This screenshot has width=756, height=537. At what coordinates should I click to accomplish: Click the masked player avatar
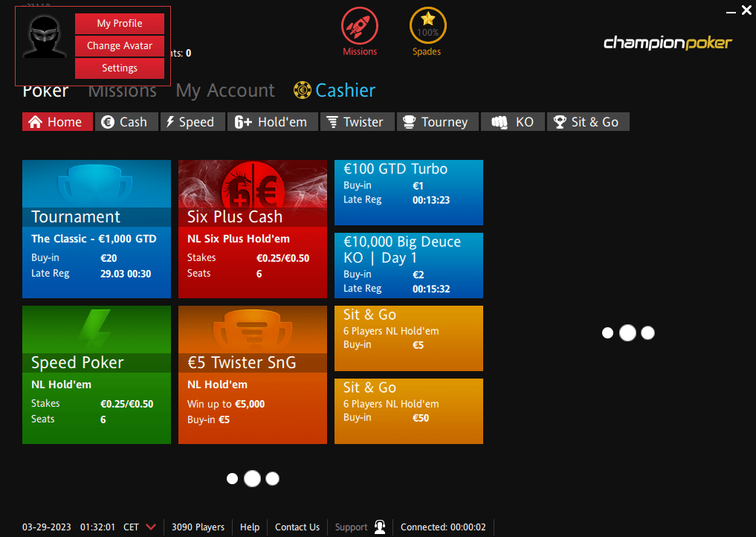(x=45, y=37)
